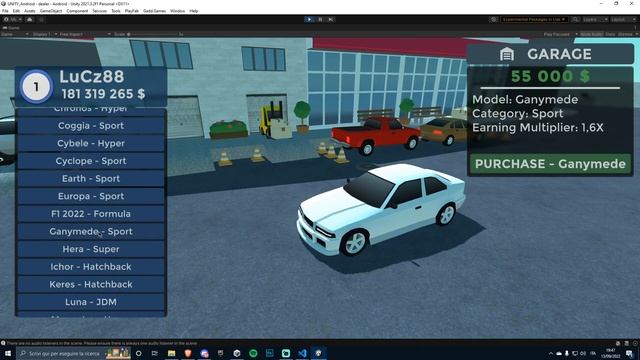640x360 pixels.
Task: Open Visual Studio Code from taskbar
Action: tap(302, 353)
